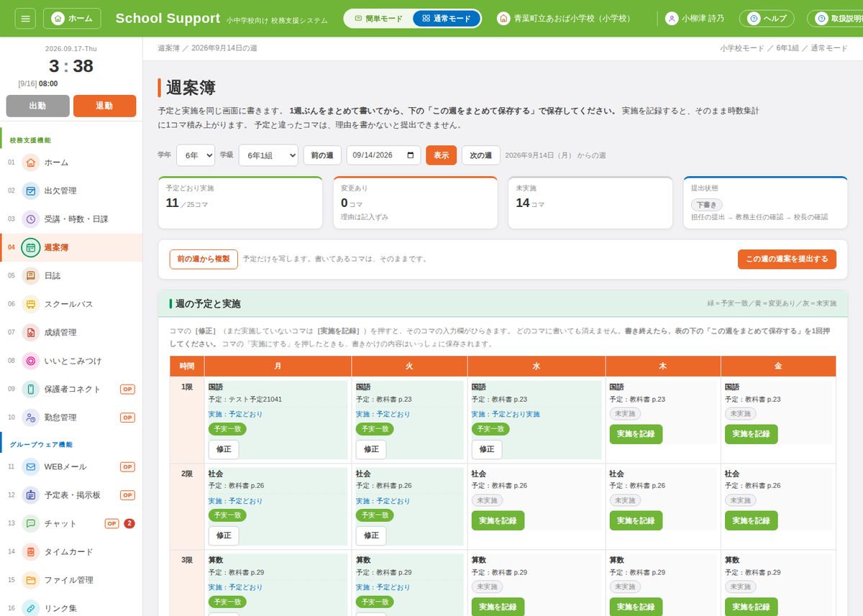Screen dimensions: 863x616
Task: Open the 学年 dropdown showing 6年
Action: (196, 155)
